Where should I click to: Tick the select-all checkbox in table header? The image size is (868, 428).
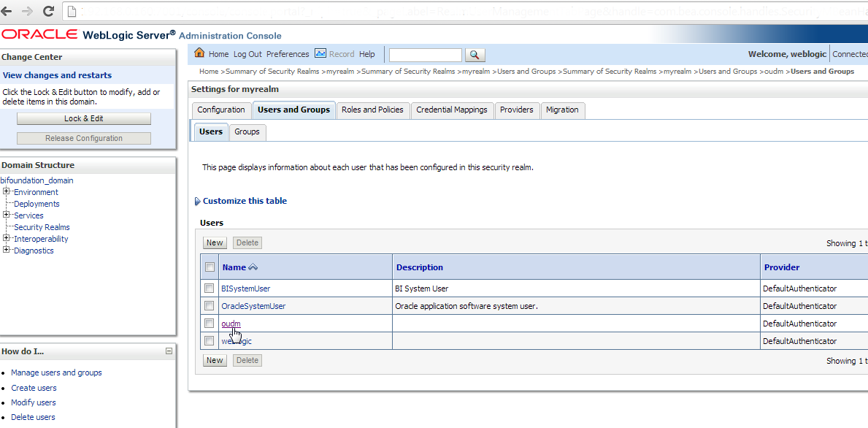pyautogui.click(x=210, y=267)
